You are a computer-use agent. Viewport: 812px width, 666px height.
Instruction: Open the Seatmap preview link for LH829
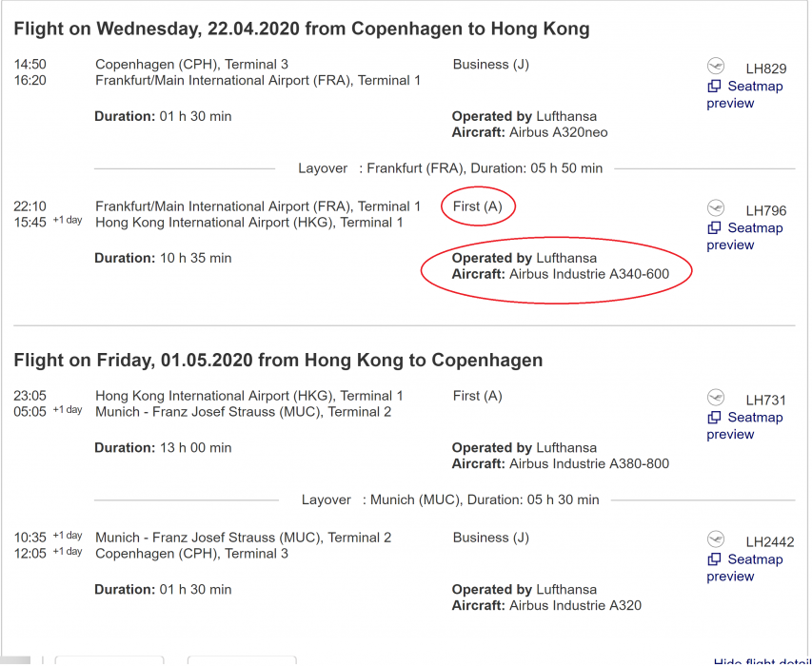click(754, 87)
